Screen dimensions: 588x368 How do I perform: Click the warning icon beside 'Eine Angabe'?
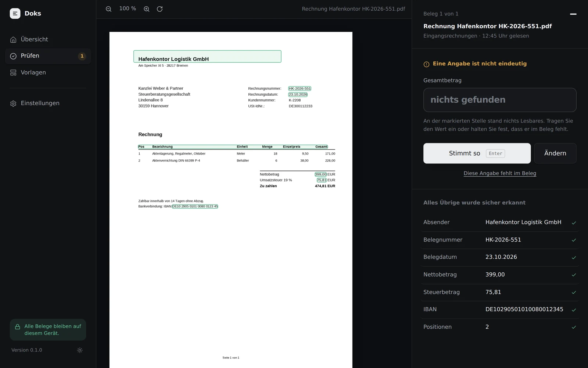point(426,64)
